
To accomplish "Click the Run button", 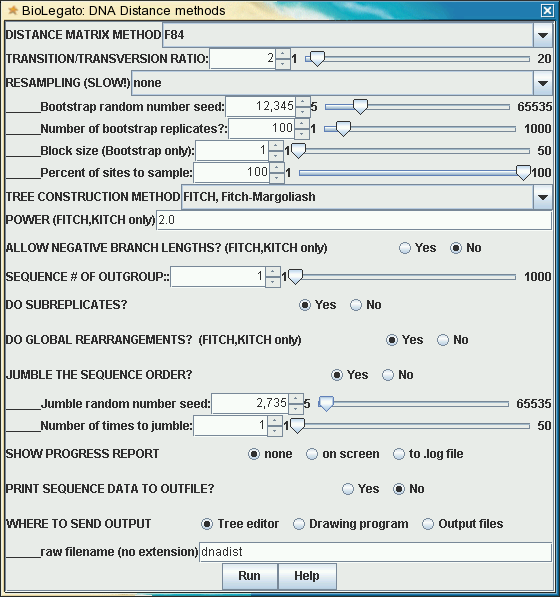I will click(250, 576).
